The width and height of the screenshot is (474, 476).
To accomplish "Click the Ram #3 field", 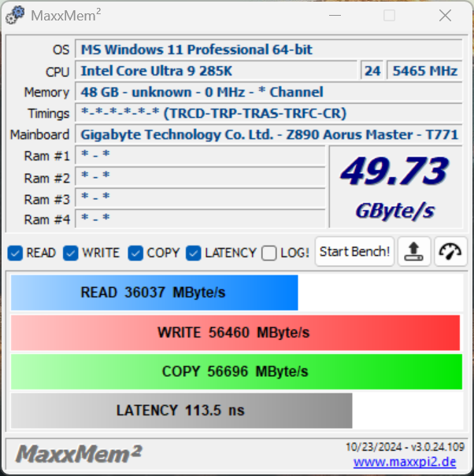I will point(200,198).
